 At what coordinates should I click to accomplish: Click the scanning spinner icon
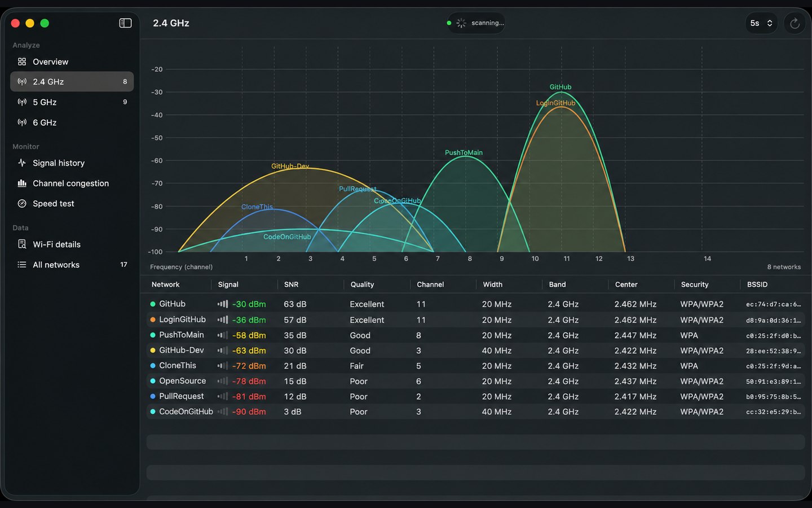[461, 23]
